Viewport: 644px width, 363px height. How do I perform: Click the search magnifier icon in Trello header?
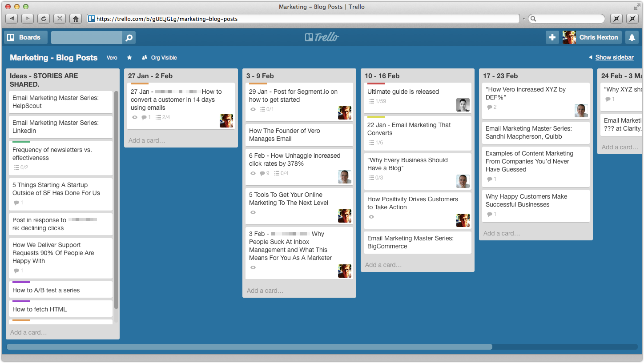[129, 38]
